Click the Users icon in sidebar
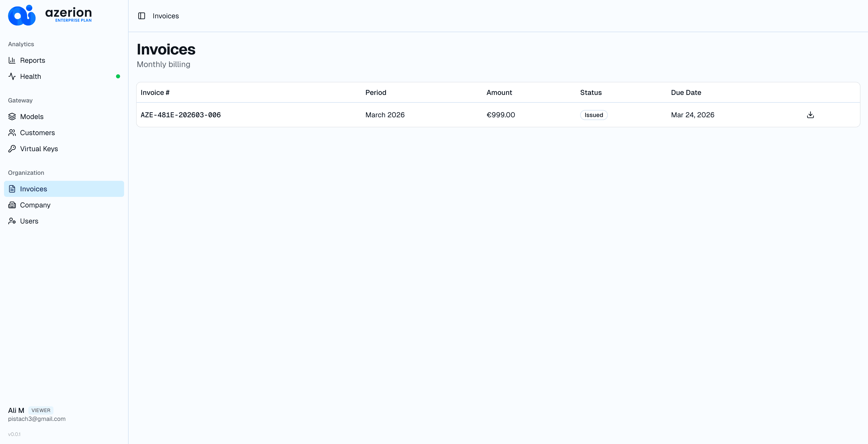The image size is (868, 444). point(12,221)
